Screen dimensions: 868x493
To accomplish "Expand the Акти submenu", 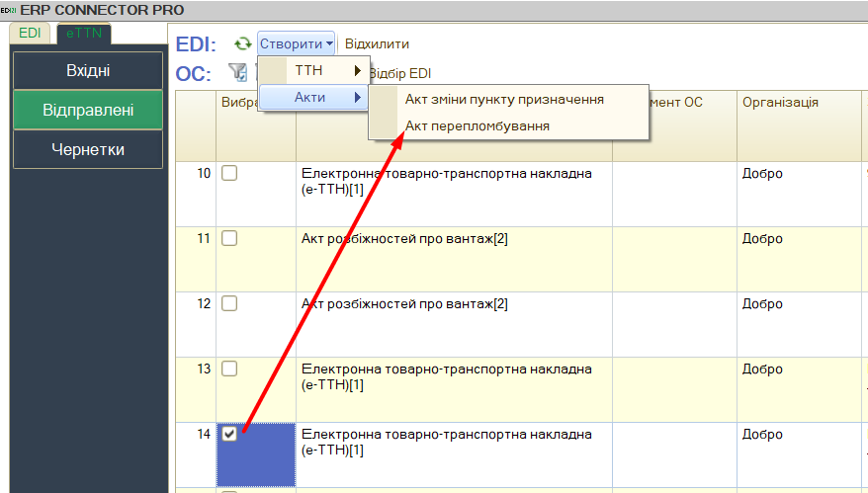I will pyautogui.click(x=313, y=97).
